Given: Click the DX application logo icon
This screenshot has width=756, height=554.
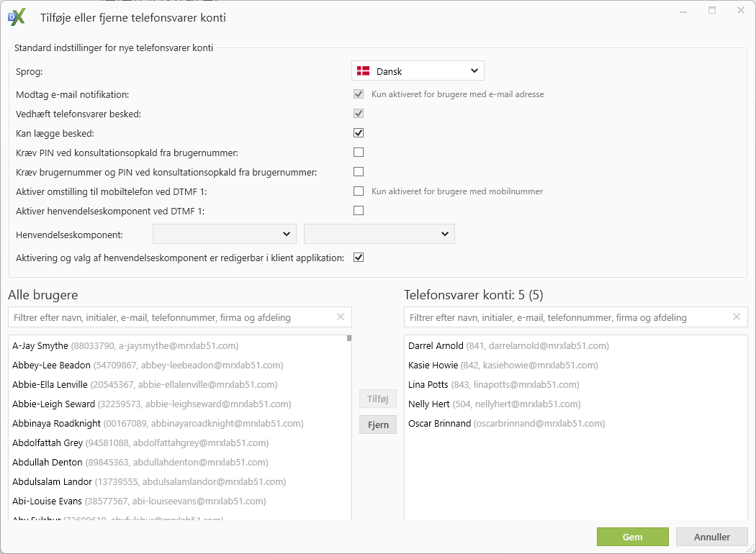Looking at the screenshot, I should pyautogui.click(x=17, y=17).
